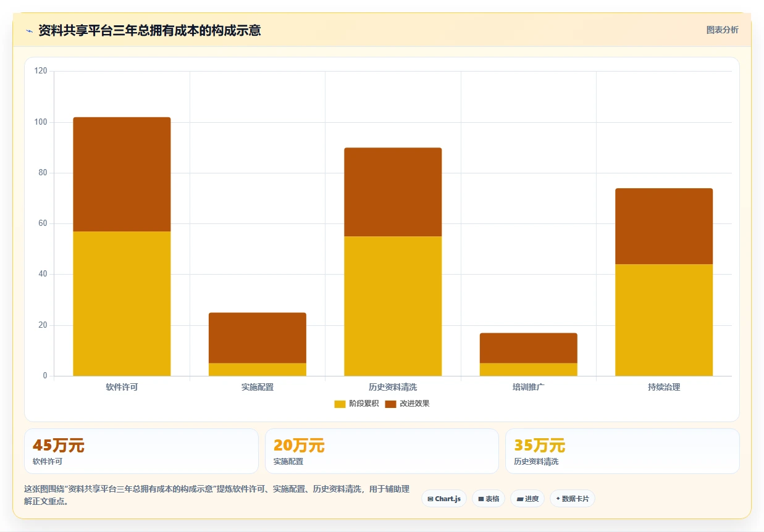This screenshot has width=764, height=532.
Task: Click the small icon inside Chart.js tag
Action: [x=430, y=499]
